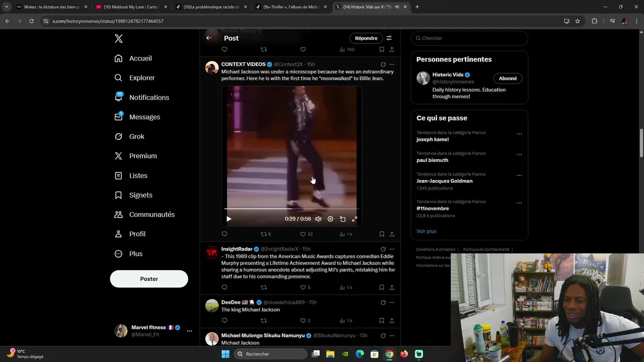Toggle picture-in-picture mode for the video
Viewport: 644px width, 362px height.
coord(343,219)
